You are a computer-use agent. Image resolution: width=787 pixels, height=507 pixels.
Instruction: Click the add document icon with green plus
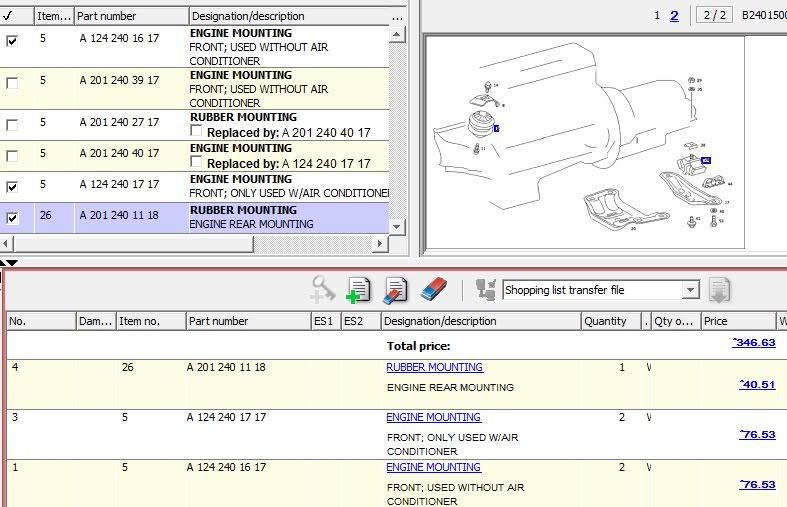click(x=358, y=290)
